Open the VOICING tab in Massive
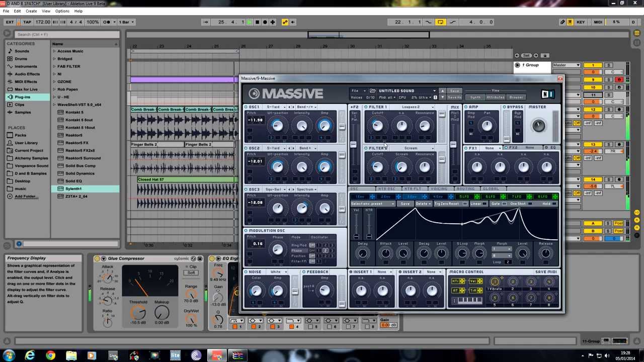Screen dimensions: 644x362 [x=439, y=189]
